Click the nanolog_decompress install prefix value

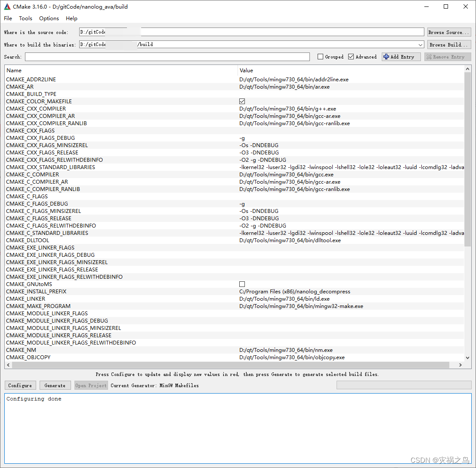pos(294,291)
